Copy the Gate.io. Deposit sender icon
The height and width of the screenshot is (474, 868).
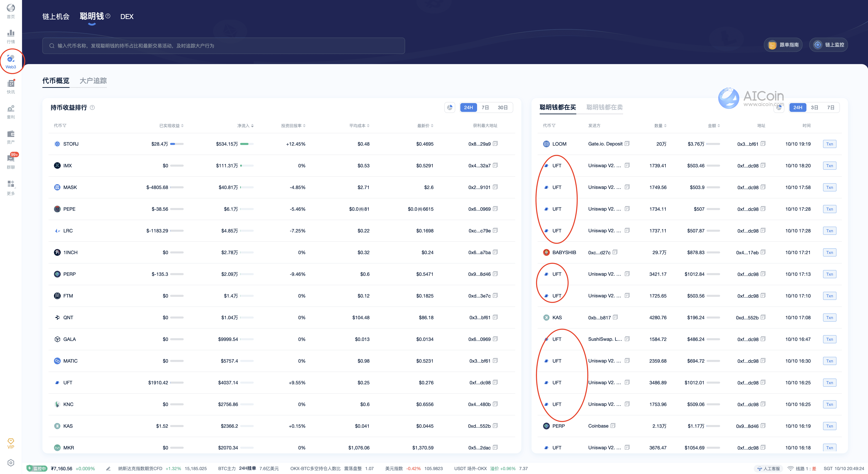(x=627, y=144)
